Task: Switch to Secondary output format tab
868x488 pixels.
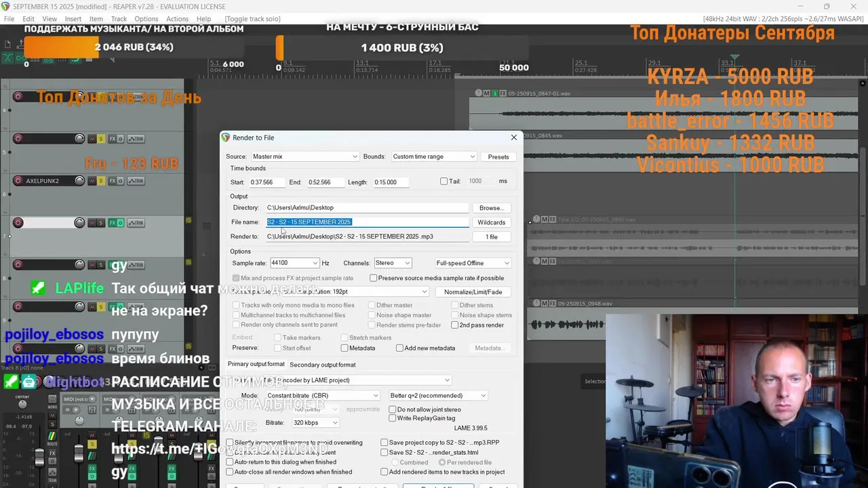Action: [x=323, y=365]
